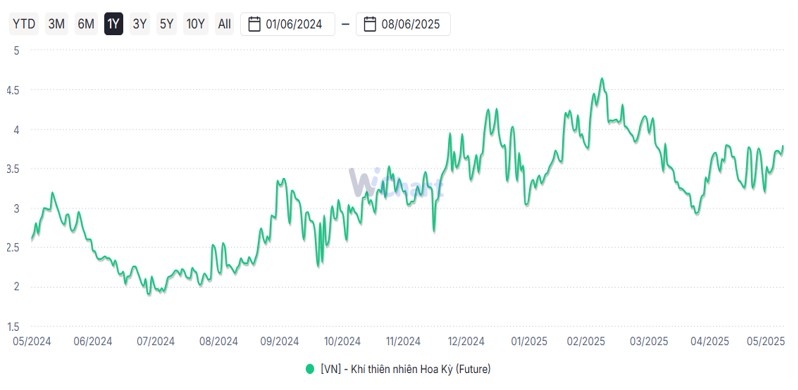Click the 3.5 y-axis value
Image resolution: width=798 pixels, height=390 pixels.
[13, 169]
